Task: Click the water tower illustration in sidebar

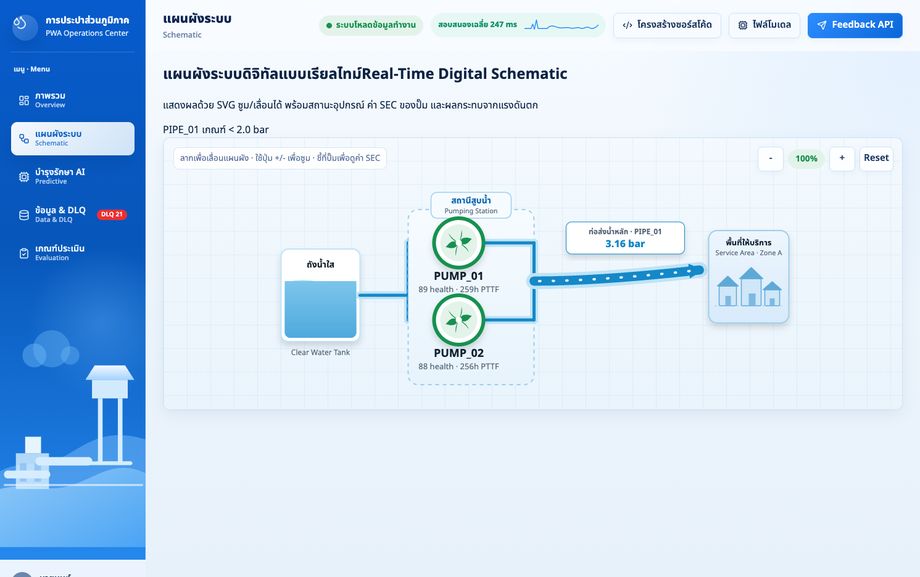Action: click(x=110, y=414)
